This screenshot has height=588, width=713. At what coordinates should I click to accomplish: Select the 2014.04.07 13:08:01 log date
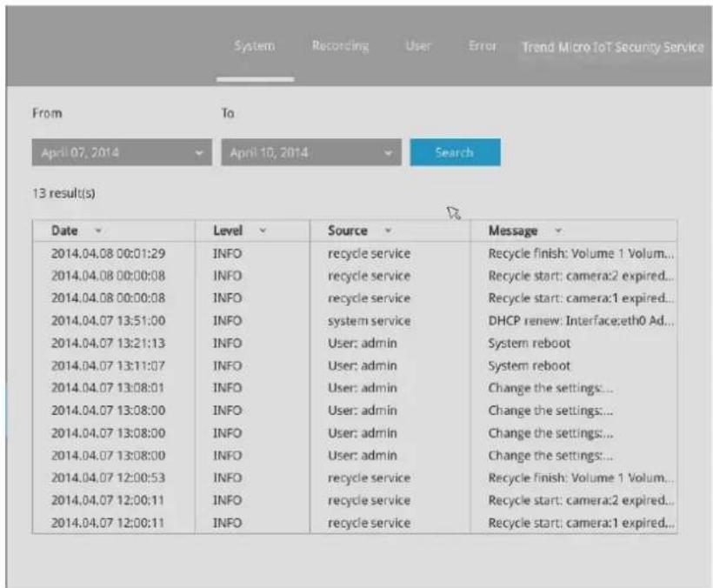point(108,388)
